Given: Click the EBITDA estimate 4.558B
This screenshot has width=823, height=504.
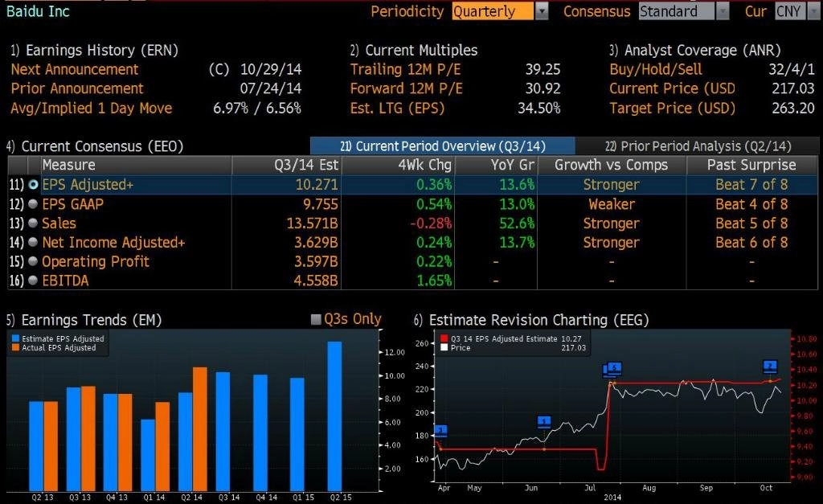Looking at the screenshot, I should 316,281.
